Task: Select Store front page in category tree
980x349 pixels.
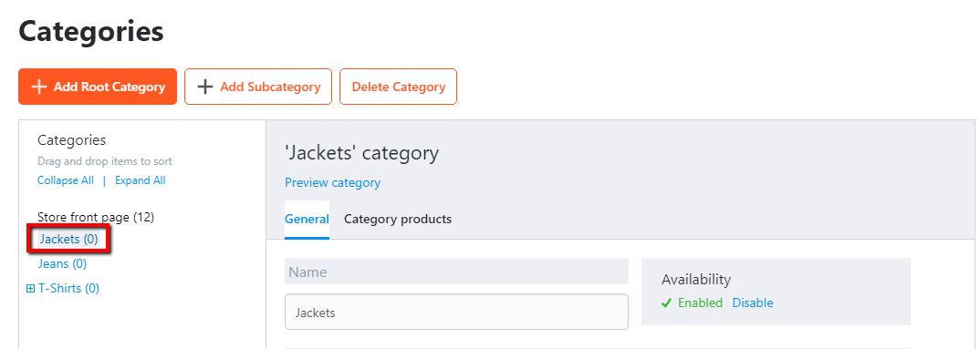Action: [96, 217]
